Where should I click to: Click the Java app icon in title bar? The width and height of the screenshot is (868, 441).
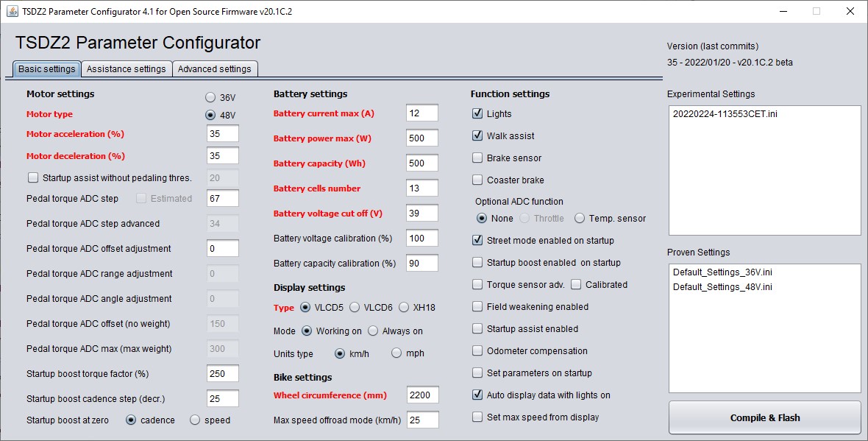click(12, 12)
